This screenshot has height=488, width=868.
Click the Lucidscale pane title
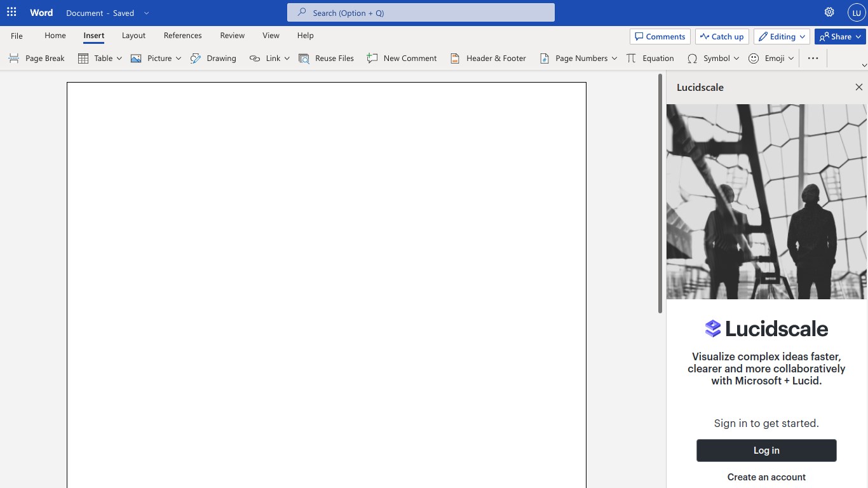(700, 87)
